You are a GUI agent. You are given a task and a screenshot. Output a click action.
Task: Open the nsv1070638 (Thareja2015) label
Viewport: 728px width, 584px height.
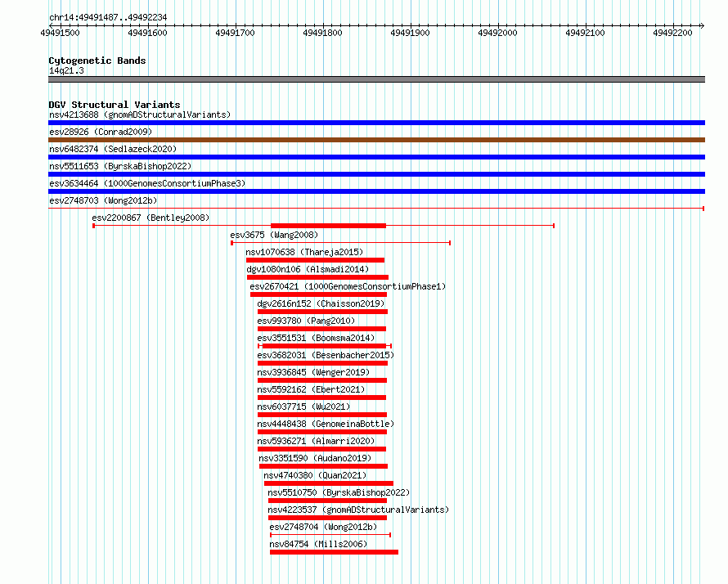[304, 252]
